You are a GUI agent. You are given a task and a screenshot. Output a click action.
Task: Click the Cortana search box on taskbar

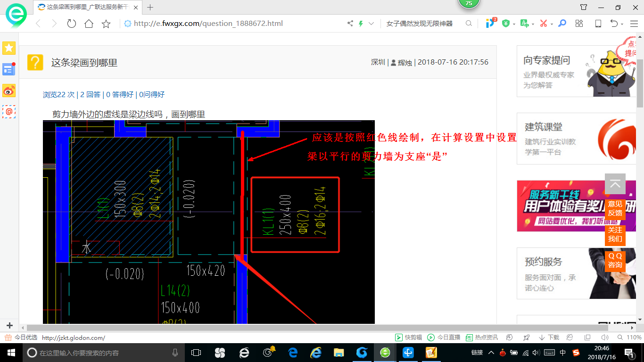coord(102,353)
